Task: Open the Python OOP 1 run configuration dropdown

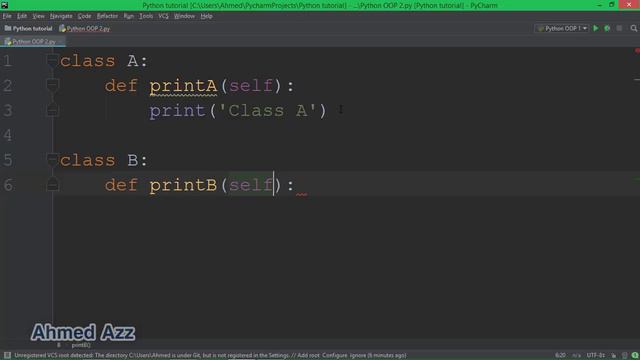Action: coord(562,28)
